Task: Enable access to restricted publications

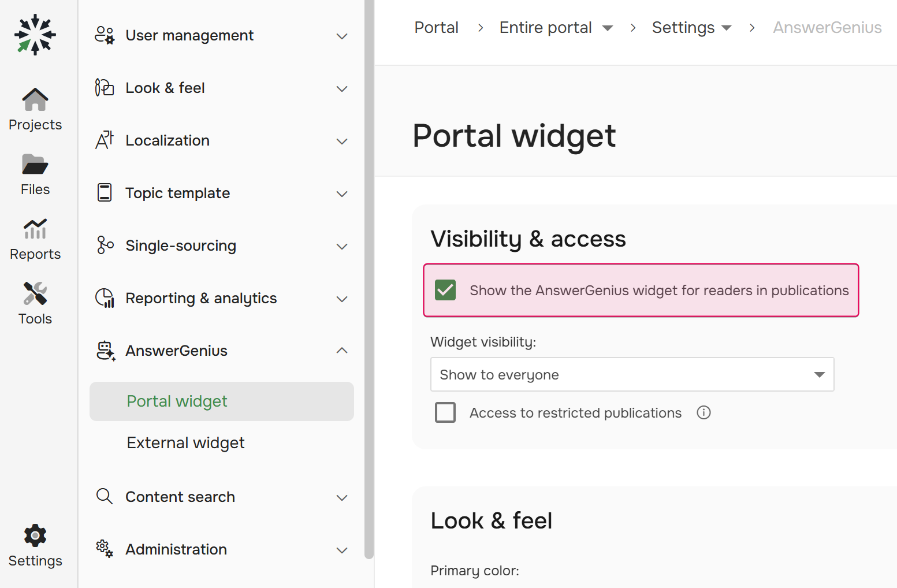Action: pyautogui.click(x=445, y=412)
